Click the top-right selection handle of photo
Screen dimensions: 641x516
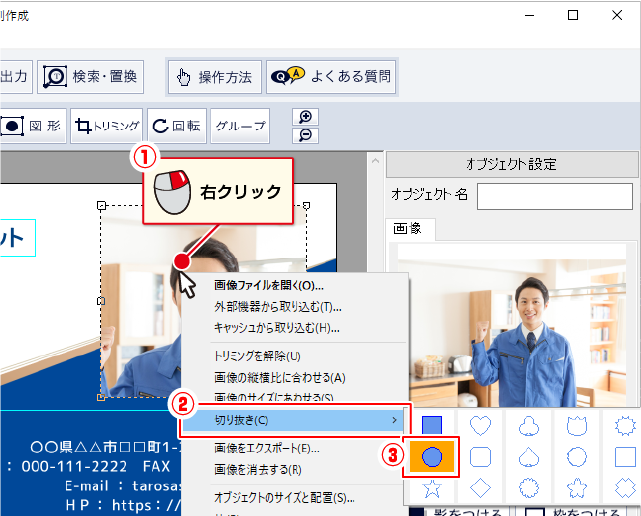click(x=306, y=205)
